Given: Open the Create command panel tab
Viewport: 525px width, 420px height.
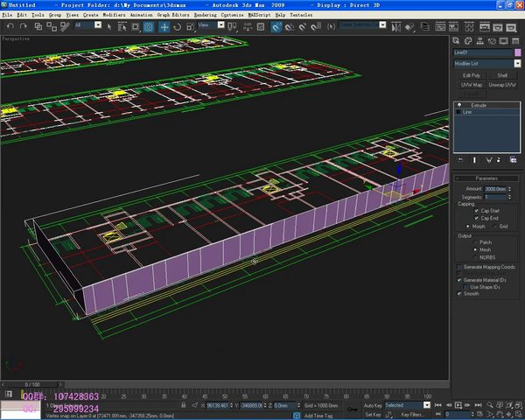Looking at the screenshot, I should 456,41.
